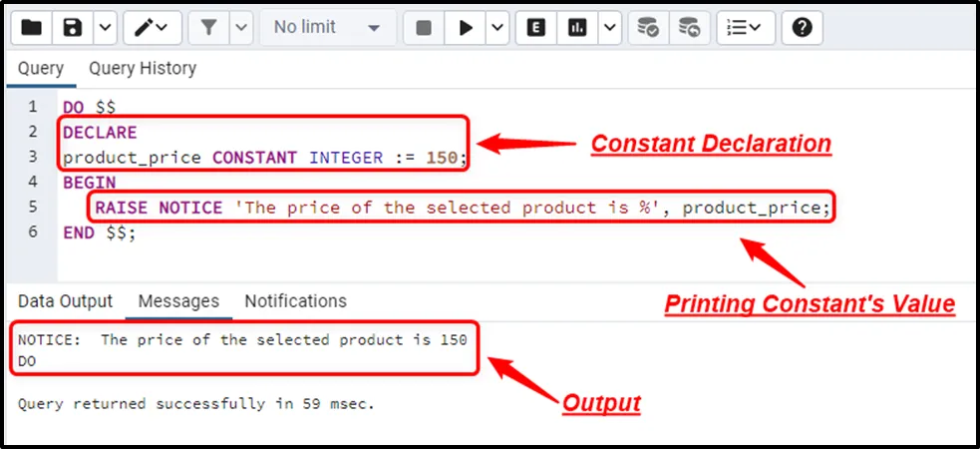Open the Macros list dropdown
This screenshot has height=449, width=980.
click(x=745, y=28)
